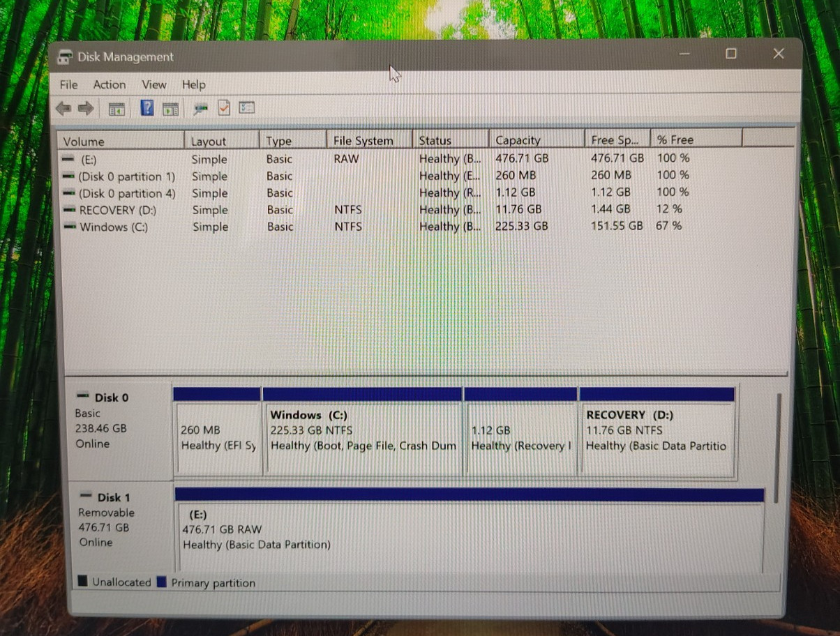The image size is (840, 636).
Task: Click the 12 % free cell
Action: [669, 209]
